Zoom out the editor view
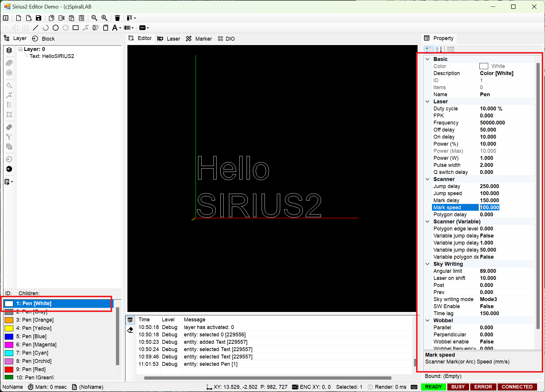 point(94,18)
